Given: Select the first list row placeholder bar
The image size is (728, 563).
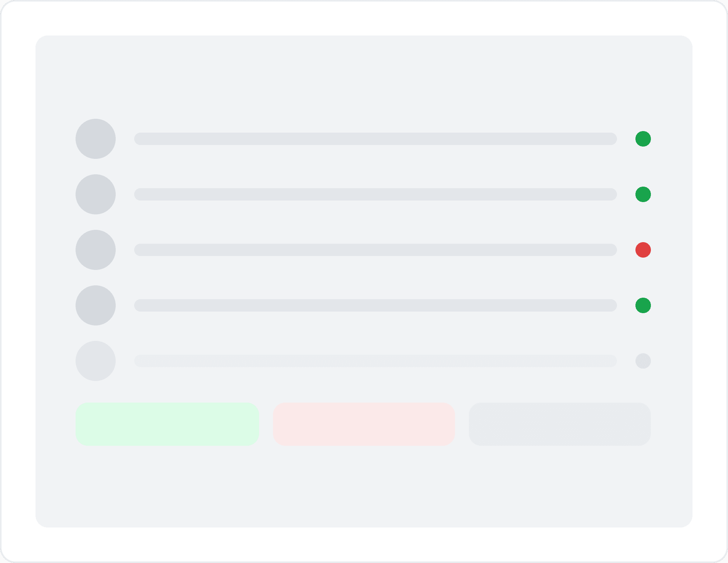Looking at the screenshot, I should point(376,139).
